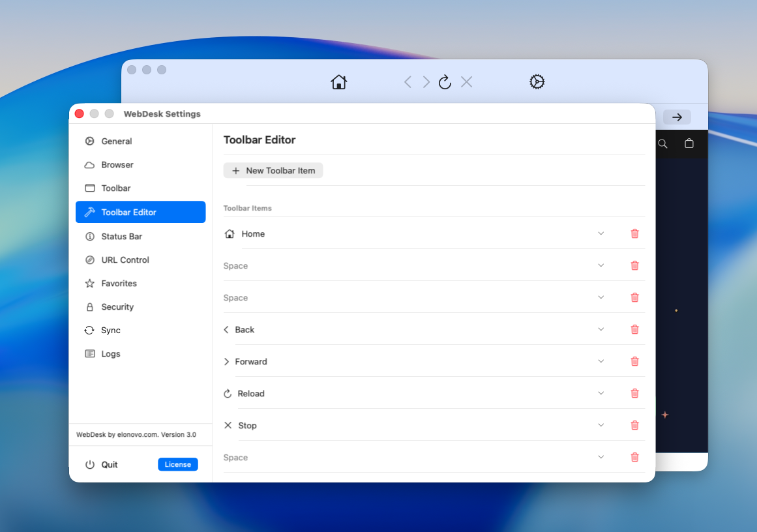Click the Reload button in the browser toolbar
Screen dimensions: 757x532
(x=445, y=81)
